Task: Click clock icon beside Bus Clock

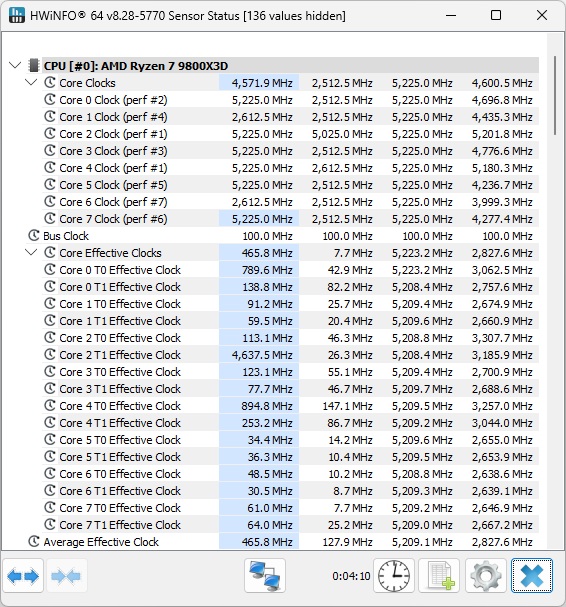Action: 34,235
